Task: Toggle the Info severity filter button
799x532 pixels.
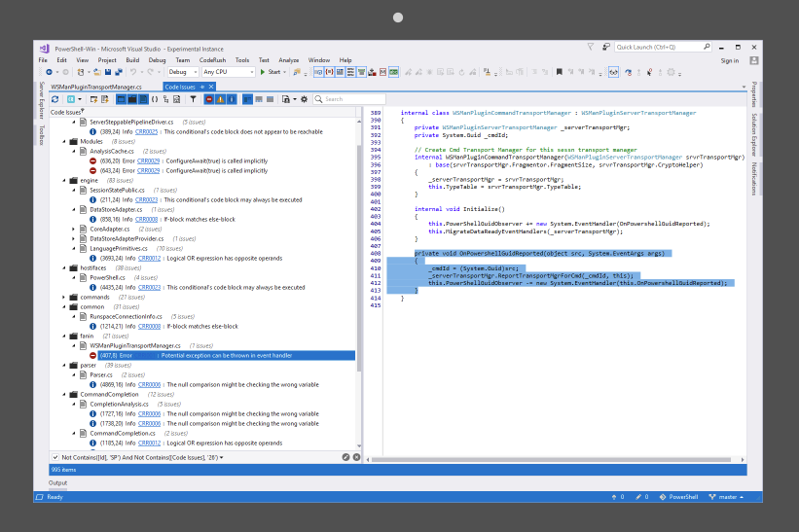Action: click(232, 99)
